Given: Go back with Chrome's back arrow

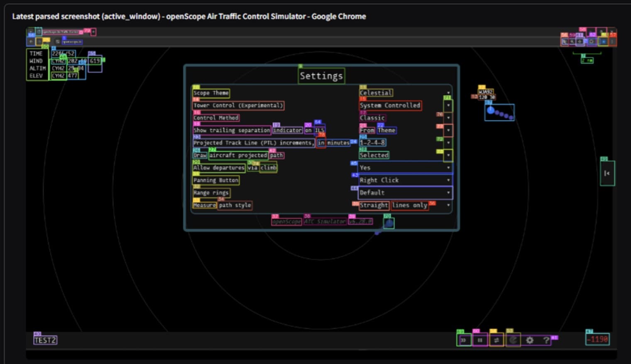Looking at the screenshot, I should [x=31, y=41].
